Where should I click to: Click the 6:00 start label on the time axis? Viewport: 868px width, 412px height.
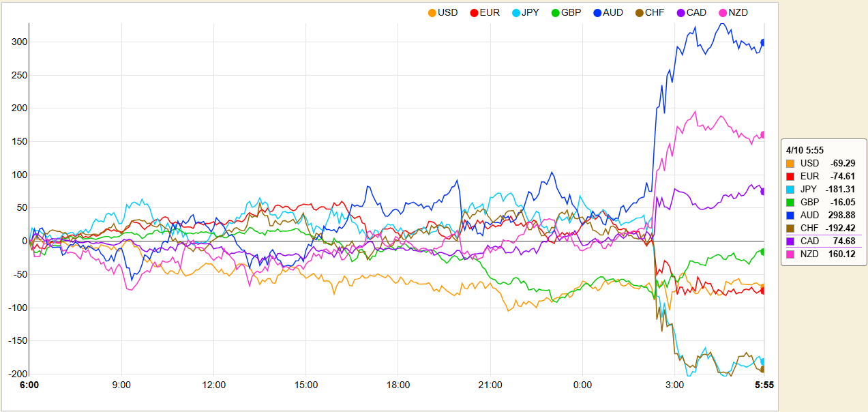[x=29, y=385]
